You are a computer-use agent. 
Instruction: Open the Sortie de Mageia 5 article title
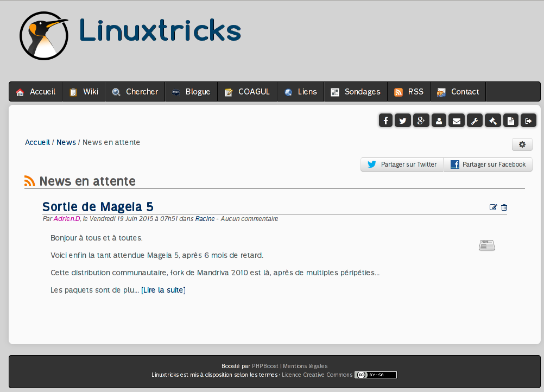click(98, 207)
